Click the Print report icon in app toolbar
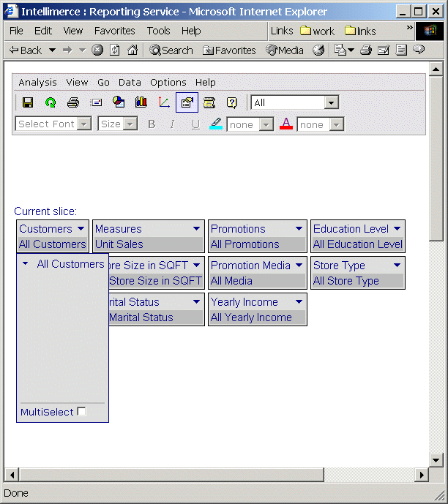 [x=73, y=102]
